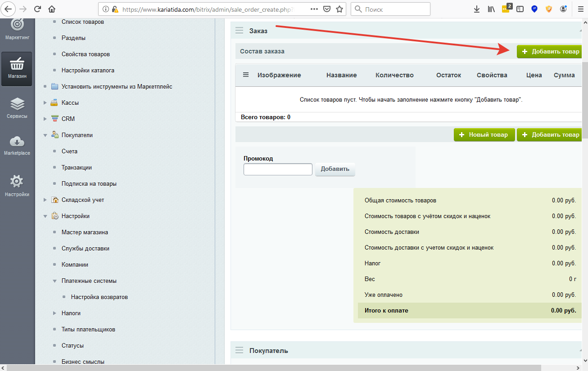Go to browser home page
This screenshot has height=371, width=588.
52,9
